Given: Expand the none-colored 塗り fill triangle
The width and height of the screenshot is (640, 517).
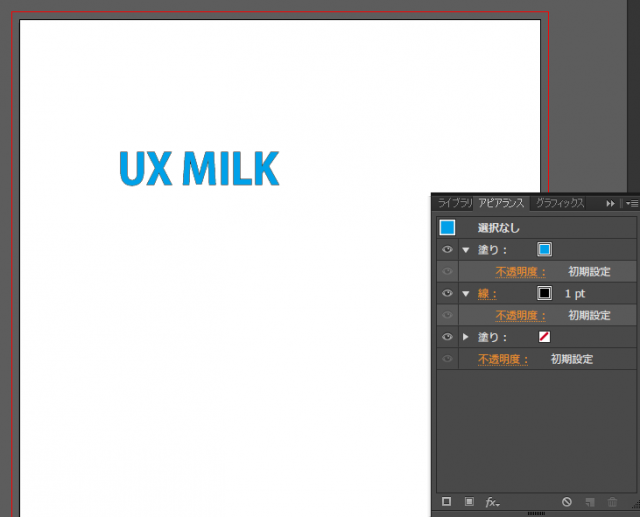Looking at the screenshot, I should [465, 338].
